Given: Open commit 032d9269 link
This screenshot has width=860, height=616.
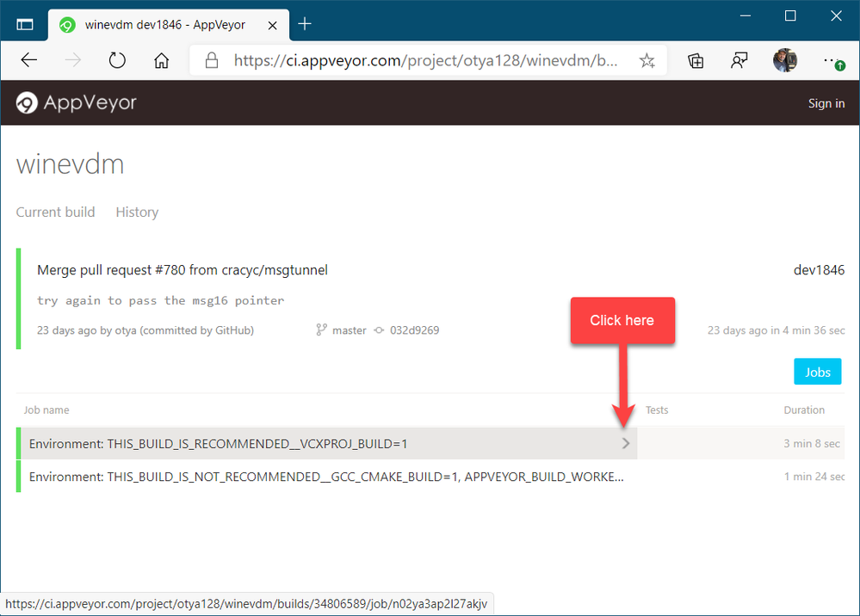Looking at the screenshot, I should click(x=414, y=330).
